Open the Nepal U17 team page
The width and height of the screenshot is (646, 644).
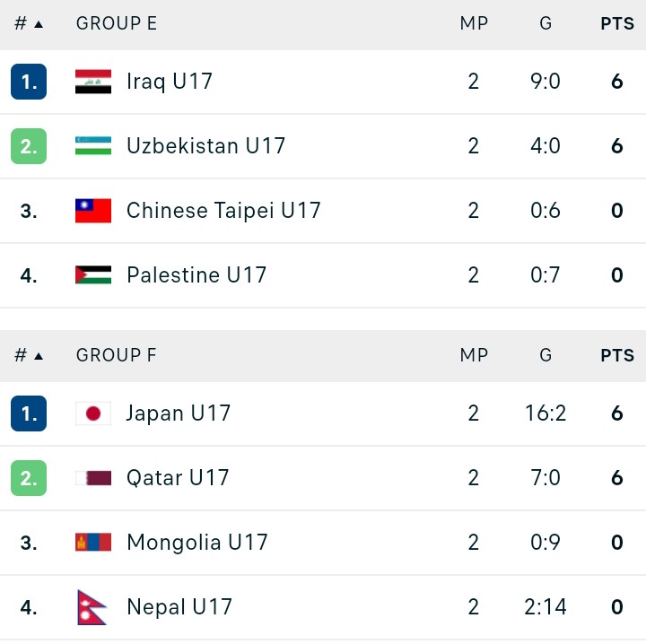[179, 607]
